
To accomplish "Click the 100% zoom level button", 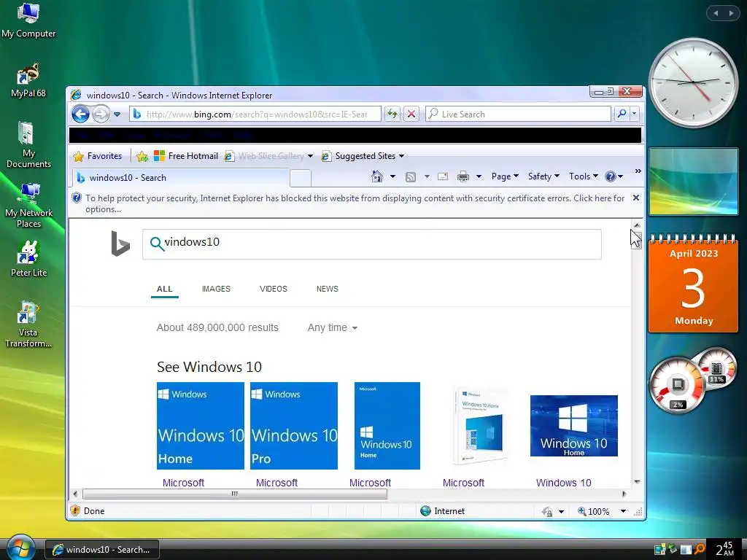I will click(594, 511).
